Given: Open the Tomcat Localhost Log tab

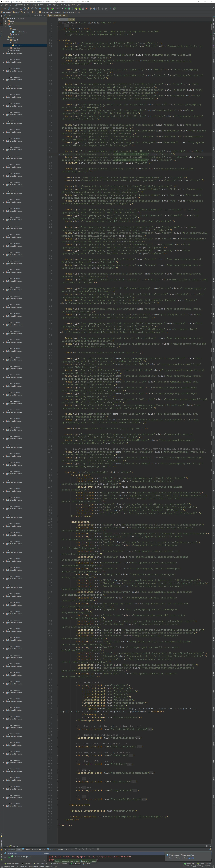Looking at the screenshot, I should coord(33,849).
